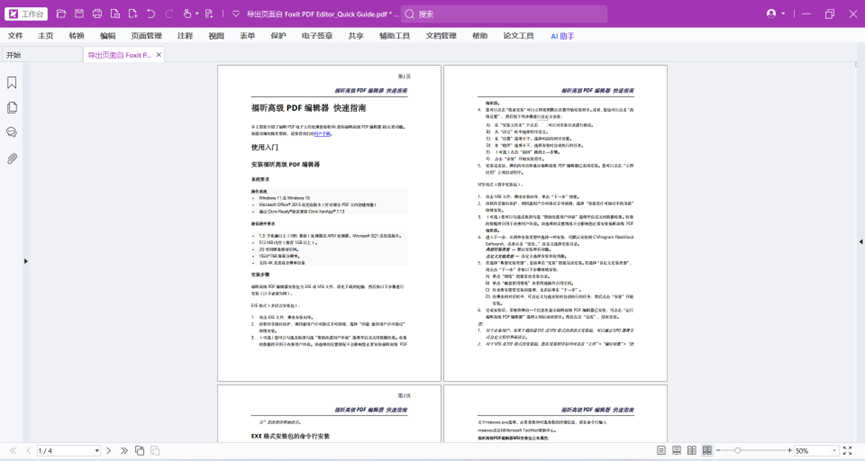This screenshot has height=461, width=865.
Task: Select facing pages view mode
Action: coord(692,451)
